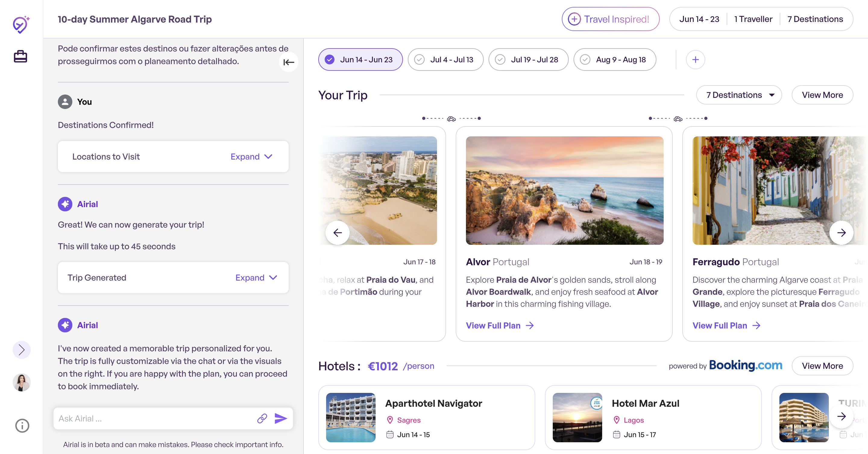Image resolution: width=868 pixels, height=454 pixels.
Task: Click the Alvor Portugal card heading
Action: [497, 262]
